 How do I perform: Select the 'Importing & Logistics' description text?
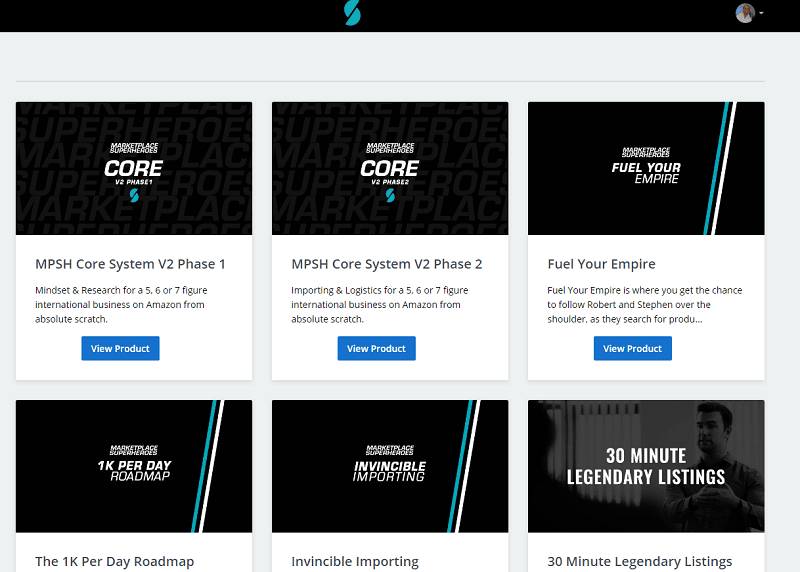(380, 305)
